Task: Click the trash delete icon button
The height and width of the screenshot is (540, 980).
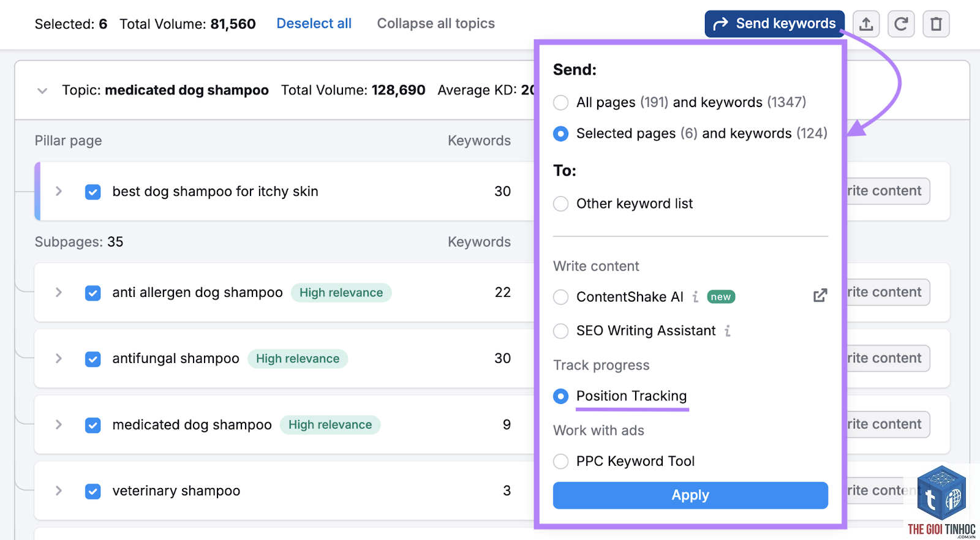Action: [936, 24]
